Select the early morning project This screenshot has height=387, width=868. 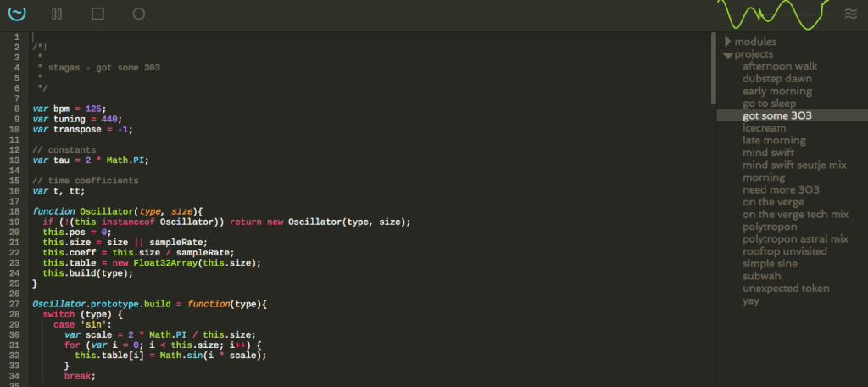coord(777,91)
